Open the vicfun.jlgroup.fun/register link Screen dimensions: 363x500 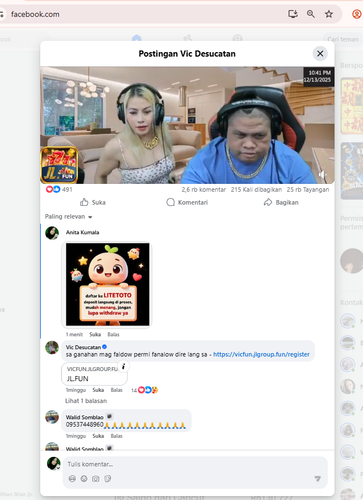(x=261, y=354)
